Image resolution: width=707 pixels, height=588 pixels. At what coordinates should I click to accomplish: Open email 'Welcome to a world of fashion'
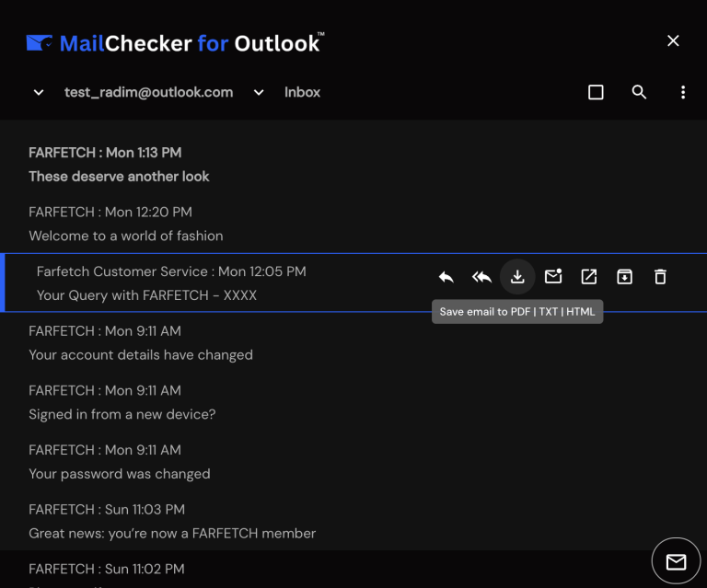pos(353,224)
